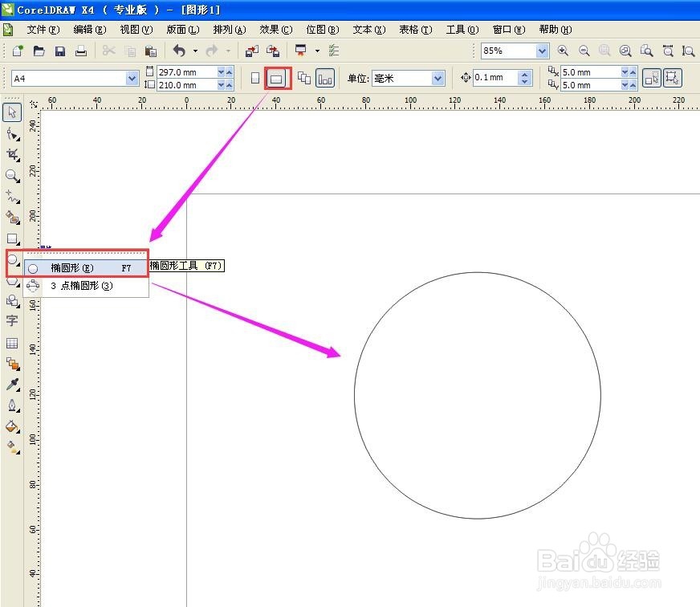
Task: Set page to landscape orientation
Action: pos(276,79)
